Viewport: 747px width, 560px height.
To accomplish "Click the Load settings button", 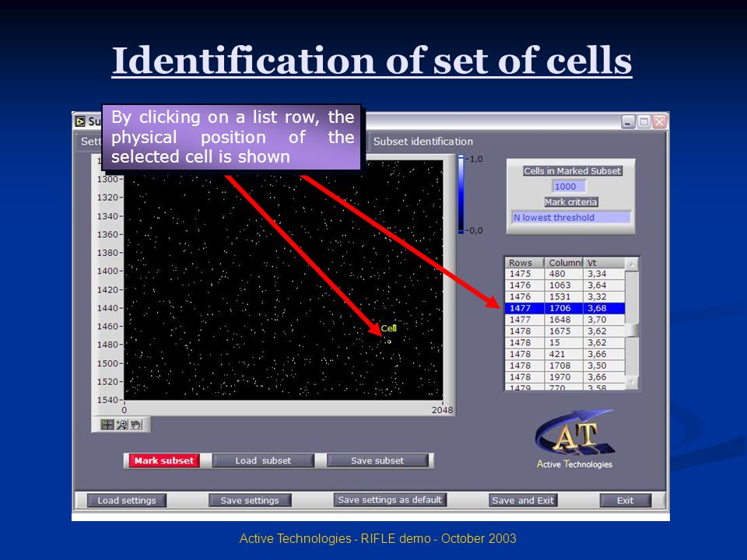I will [126, 500].
